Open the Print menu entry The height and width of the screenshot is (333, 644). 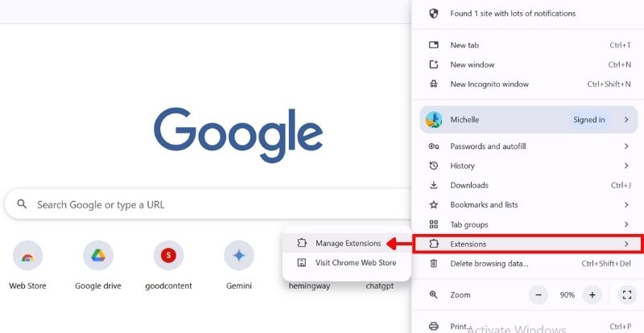coord(528,327)
